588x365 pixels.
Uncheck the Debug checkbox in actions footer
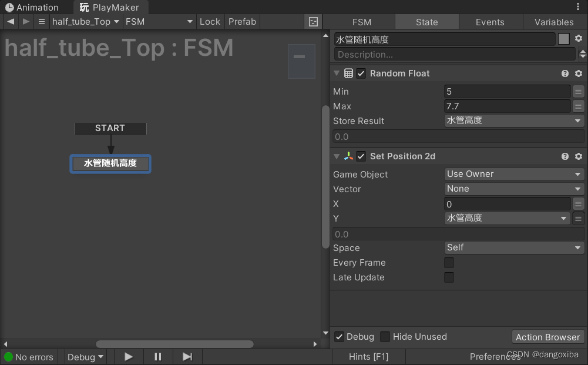click(x=339, y=337)
